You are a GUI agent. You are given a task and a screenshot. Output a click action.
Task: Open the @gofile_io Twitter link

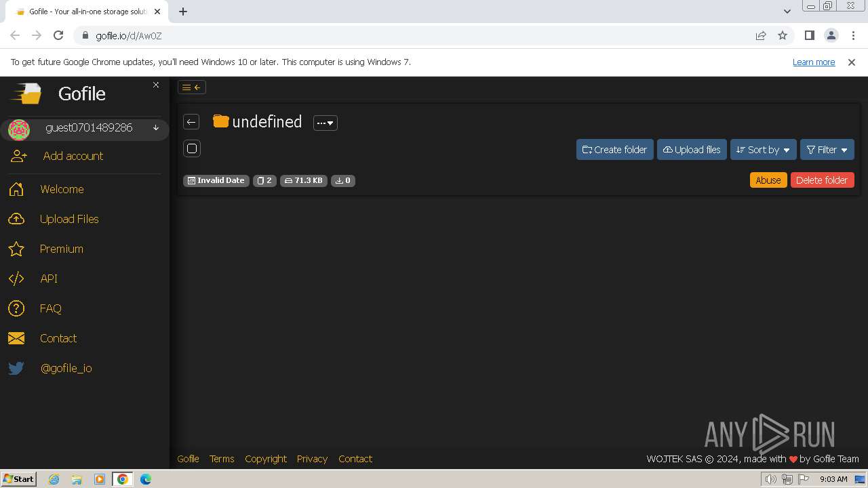pos(66,368)
